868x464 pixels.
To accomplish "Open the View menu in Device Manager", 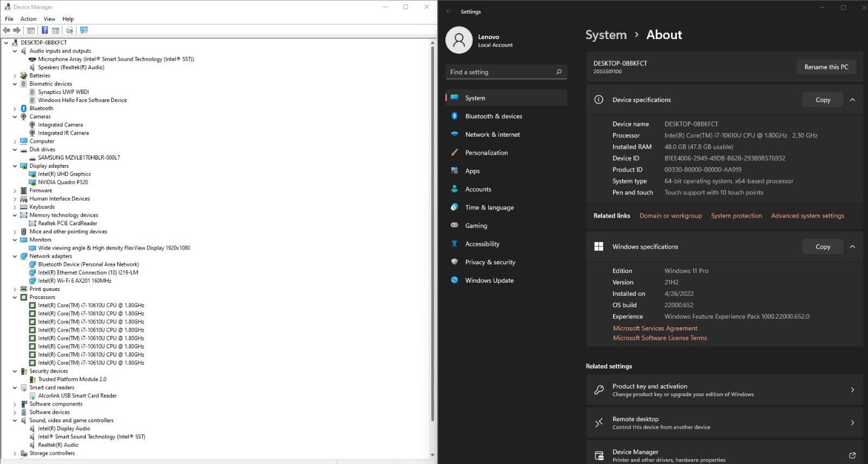I will tap(49, 19).
